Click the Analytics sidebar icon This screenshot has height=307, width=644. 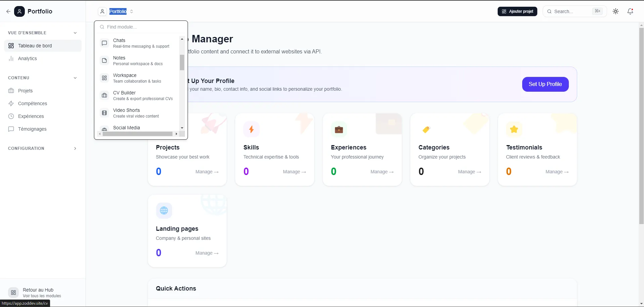pos(11,58)
